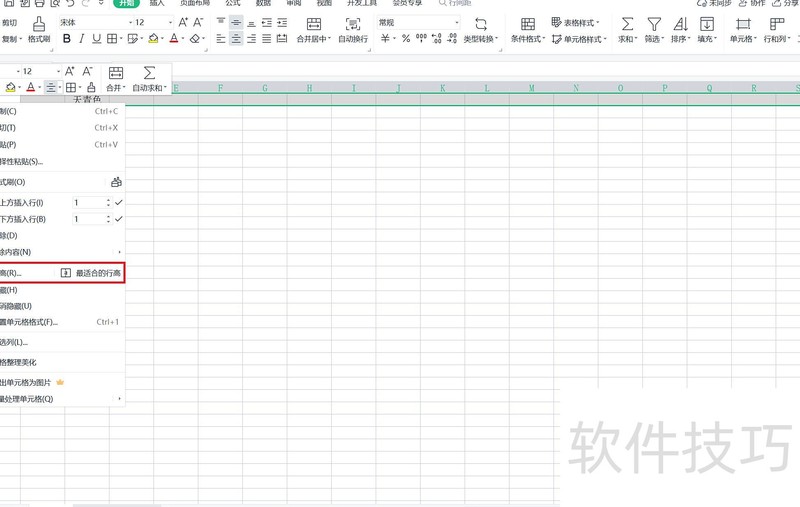This screenshot has width=800, height=507.
Task: Click the Type Conversion (类型转换) icon
Action: click(481, 24)
